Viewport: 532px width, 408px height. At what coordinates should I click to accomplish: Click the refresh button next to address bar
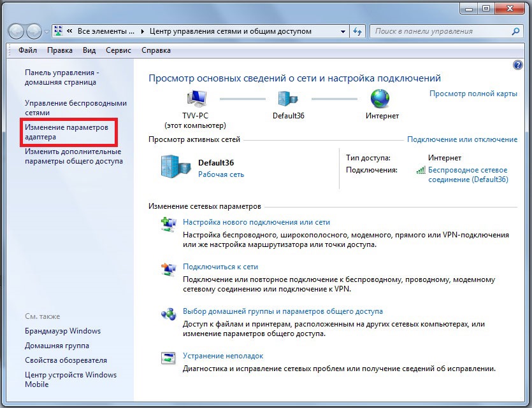(x=357, y=31)
